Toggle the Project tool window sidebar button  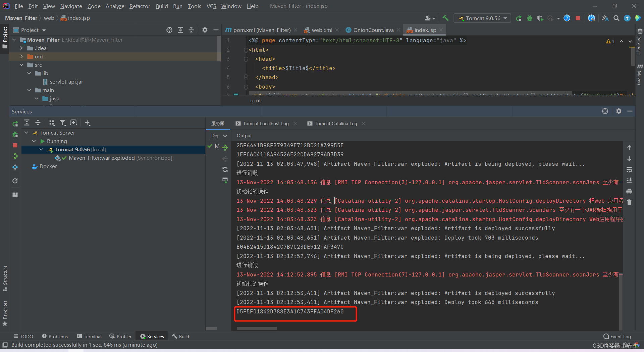point(5,37)
